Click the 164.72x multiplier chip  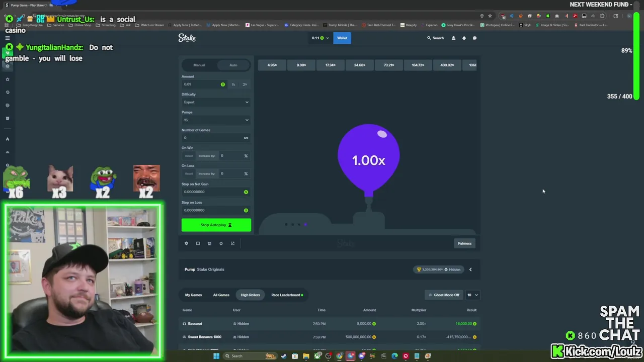[x=418, y=65]
